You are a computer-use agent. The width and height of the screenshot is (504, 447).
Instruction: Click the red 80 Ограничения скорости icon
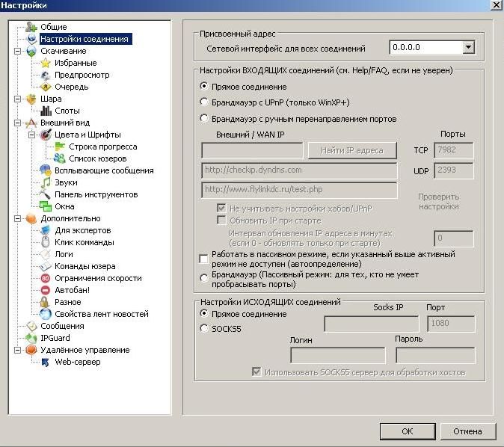[x=46, y=278]
